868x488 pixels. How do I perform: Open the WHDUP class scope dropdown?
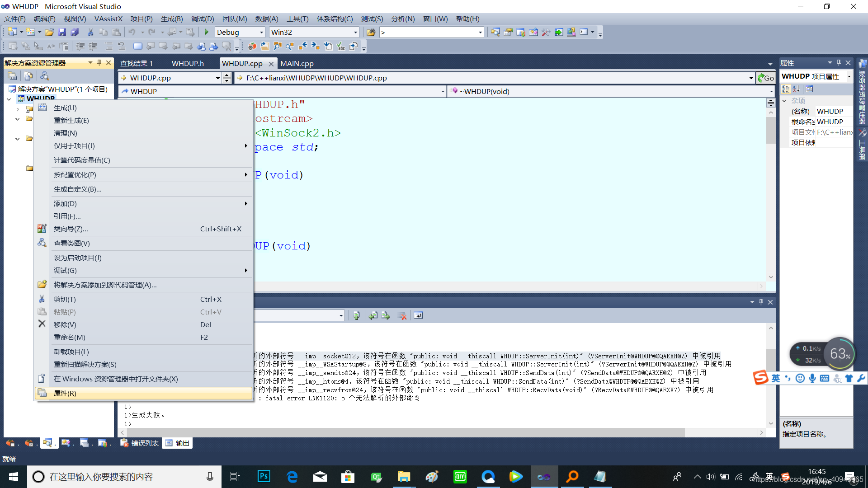point(443,91)
